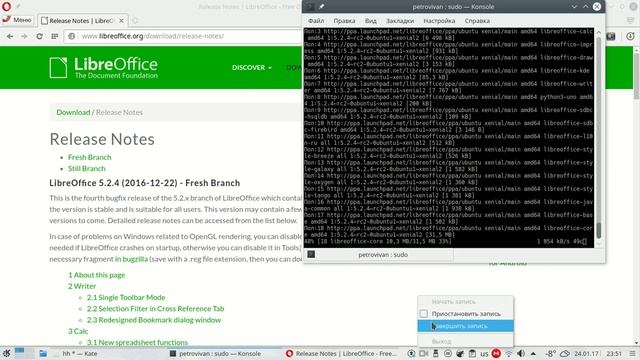Jump to '2.1 Single Toolbar Mode'
The width and height of the screenshot is (640, 360).
click(x=126, y=298)
